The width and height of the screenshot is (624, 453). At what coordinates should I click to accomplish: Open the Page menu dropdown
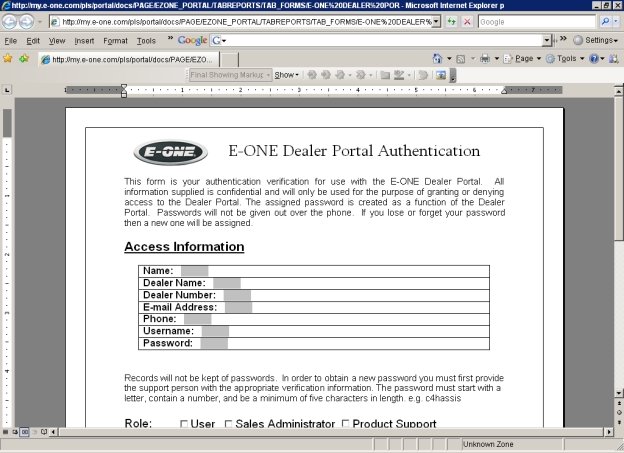[x=522, y=59]
